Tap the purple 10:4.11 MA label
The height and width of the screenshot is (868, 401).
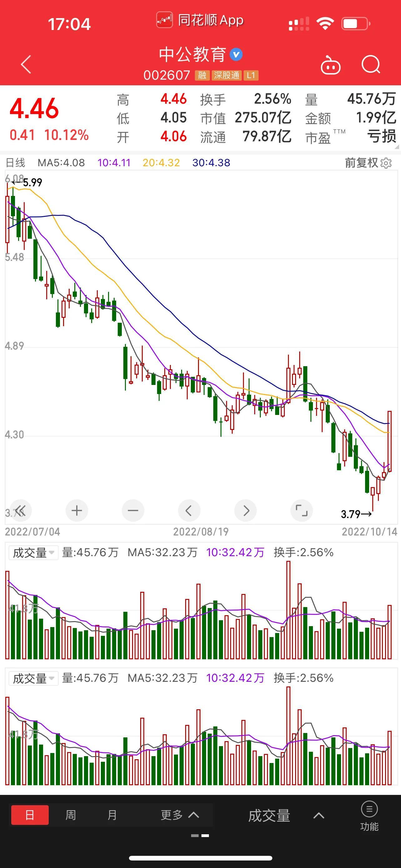[114, 163]
